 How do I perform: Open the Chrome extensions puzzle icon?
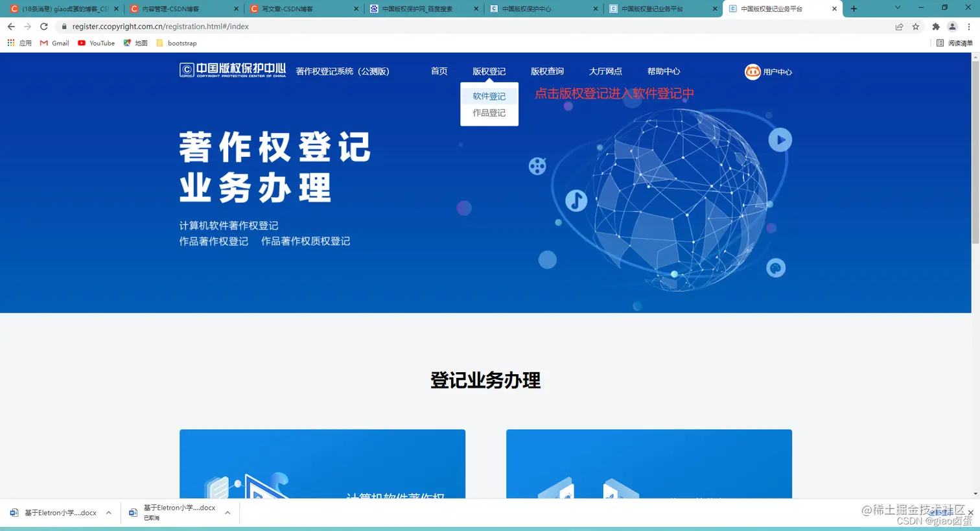point(936,26)
